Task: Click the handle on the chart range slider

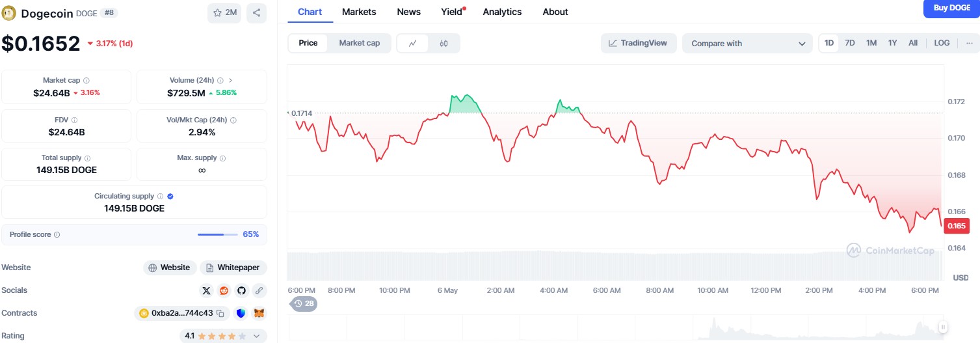Action: click(943, 327)
